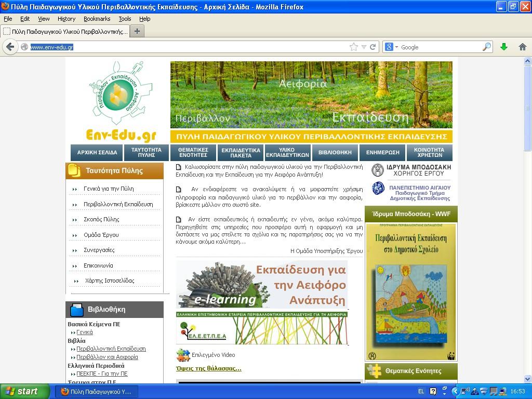This screenshot has height=399, width=532.
Task: Open Χάρτης Ιστοσελίδας sidebar item
Action: click(110, 281)
